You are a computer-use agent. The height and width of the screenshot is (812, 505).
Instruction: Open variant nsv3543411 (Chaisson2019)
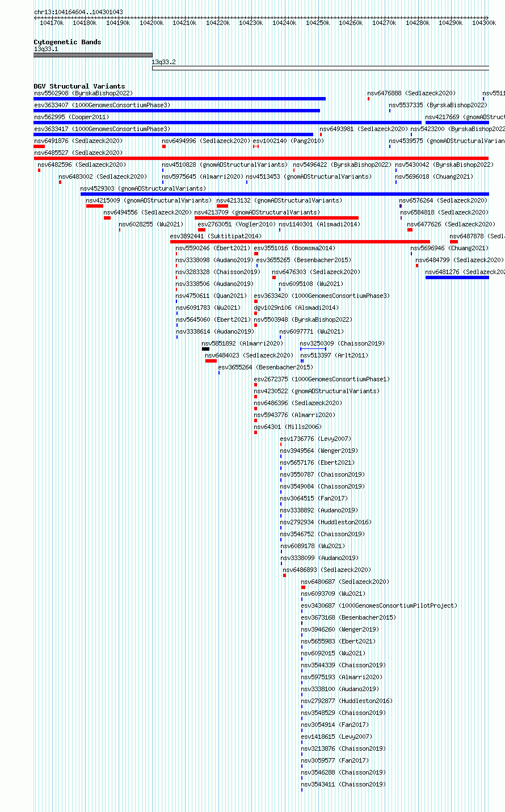302,790
